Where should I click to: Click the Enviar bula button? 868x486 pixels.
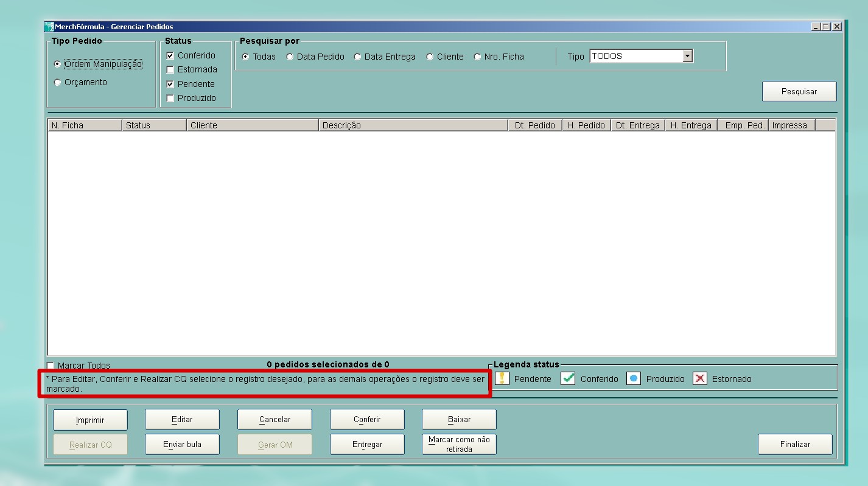pos(182,445)
